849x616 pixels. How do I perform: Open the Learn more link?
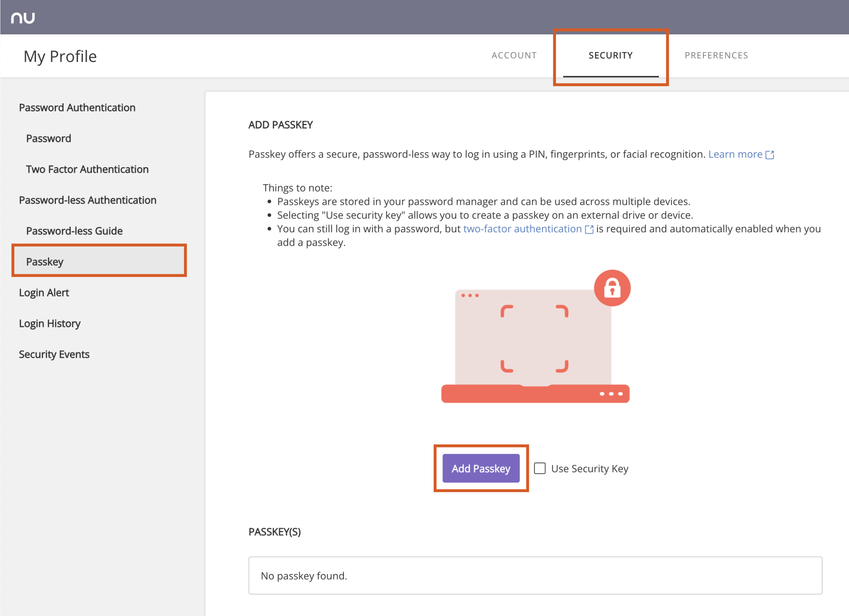point(735,154)
